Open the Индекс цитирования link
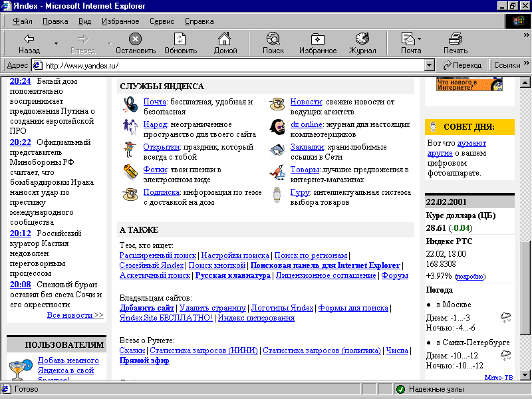The height and width of the screenshot is (399, 532). coord(256,319)
